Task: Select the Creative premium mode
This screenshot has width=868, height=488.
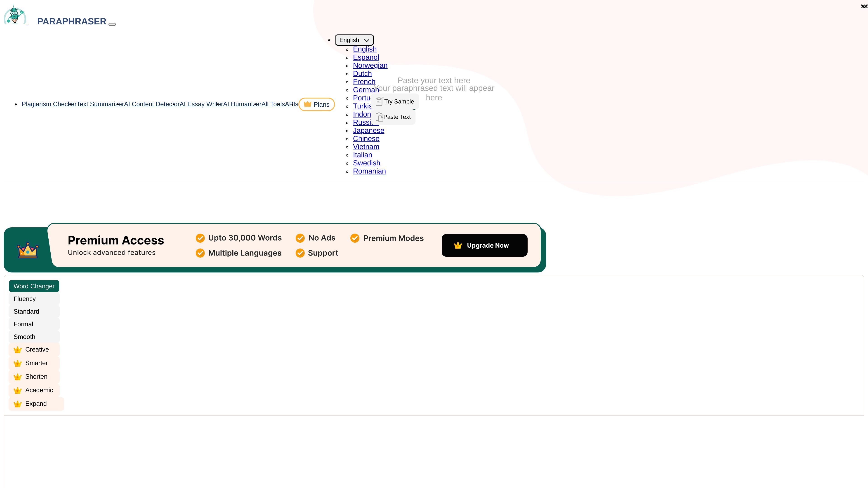Action: pyautogui.click(x=34, y=350)
